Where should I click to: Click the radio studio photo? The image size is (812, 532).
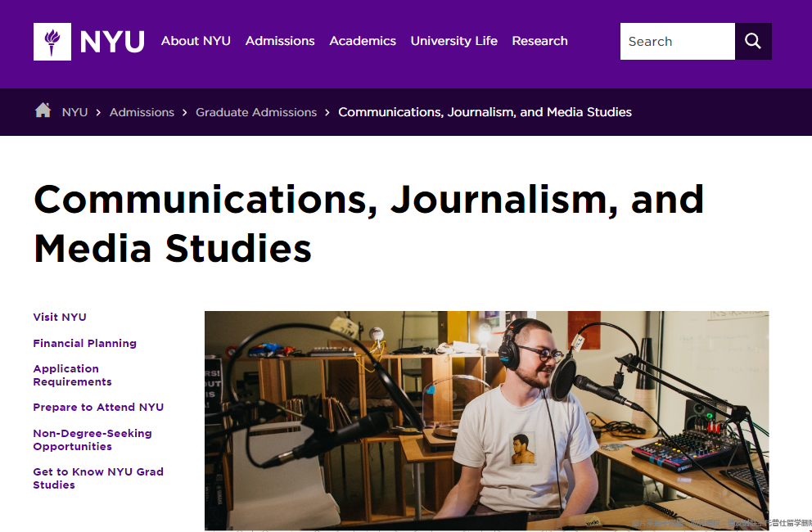click(487, 421)
